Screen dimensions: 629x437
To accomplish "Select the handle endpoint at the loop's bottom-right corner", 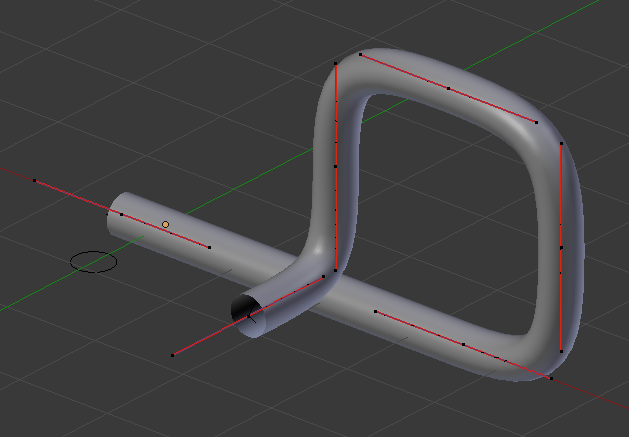I will (552, 378).
